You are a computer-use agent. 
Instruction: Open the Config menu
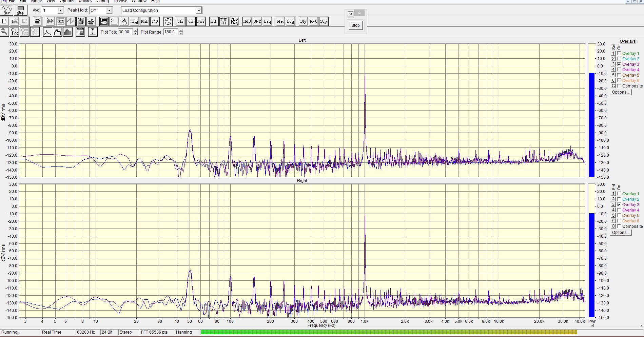(x=102, y=1)
